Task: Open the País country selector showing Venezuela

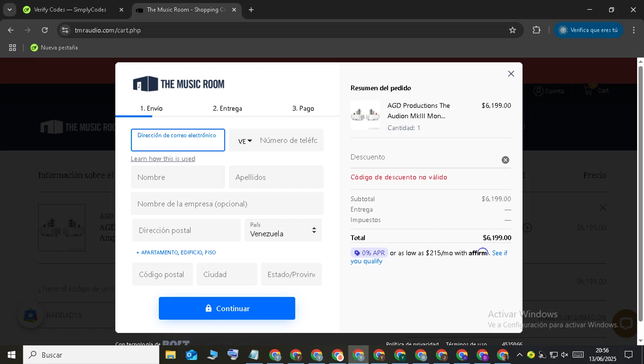Action: [x=283, y=230]
